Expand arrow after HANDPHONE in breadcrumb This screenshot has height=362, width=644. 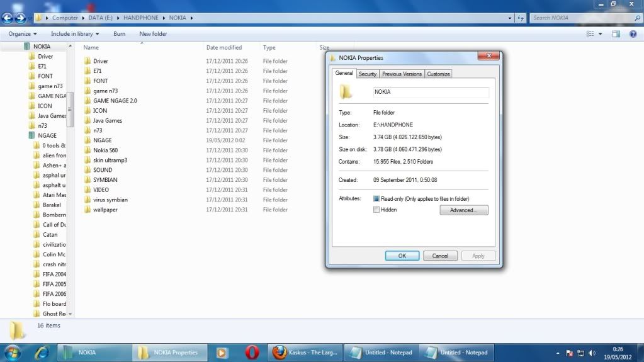pyautogui.click(x=164, y=18)
